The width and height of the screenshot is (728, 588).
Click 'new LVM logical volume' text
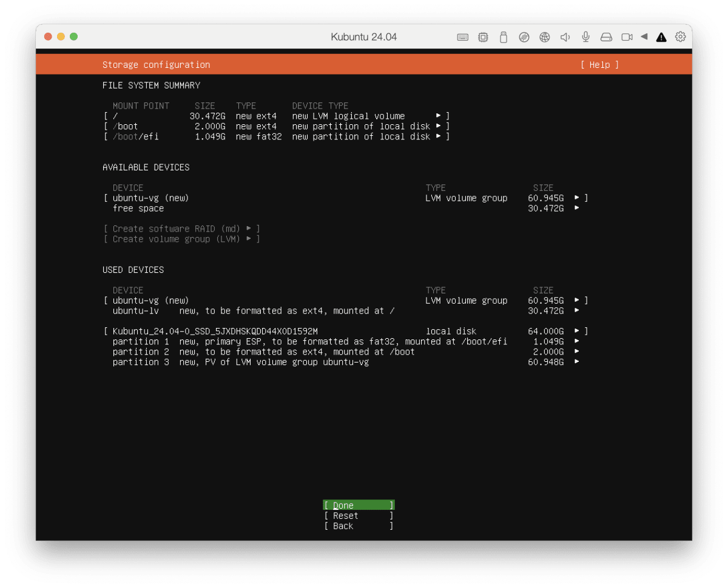pyautogui.click(x=348, y=116)
